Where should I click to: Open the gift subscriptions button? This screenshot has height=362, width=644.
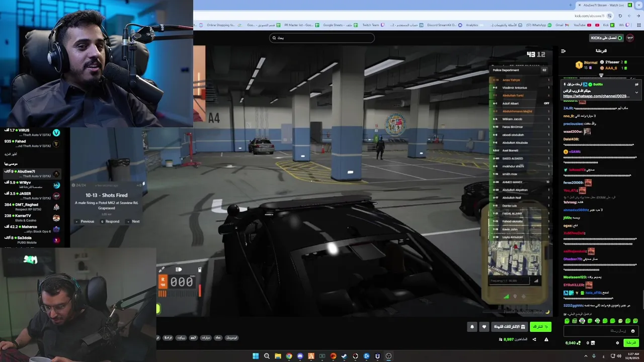coord(509,327)
